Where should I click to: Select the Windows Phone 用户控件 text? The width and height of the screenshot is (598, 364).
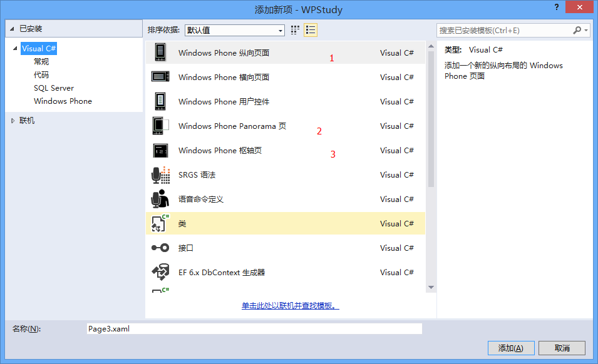tap(224, 101)
